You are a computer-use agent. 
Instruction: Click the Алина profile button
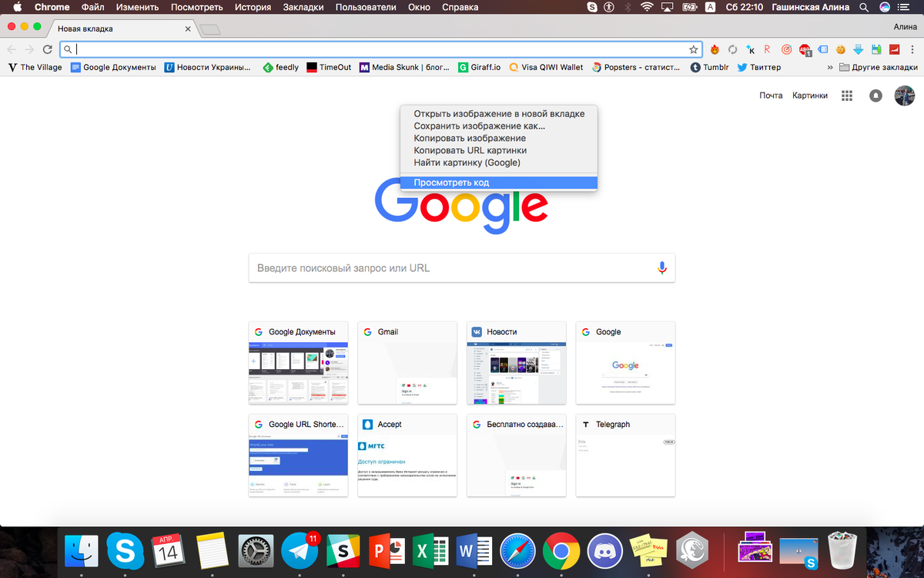(905, 26)
